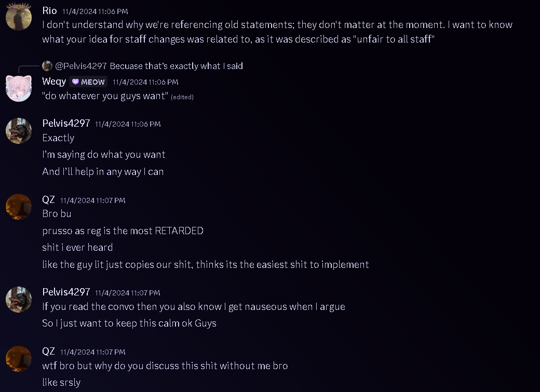Click the timestamp on Rio's message
Image resolution: width=540 pixels, height=392 pixels.
click(x=95, y=11)
